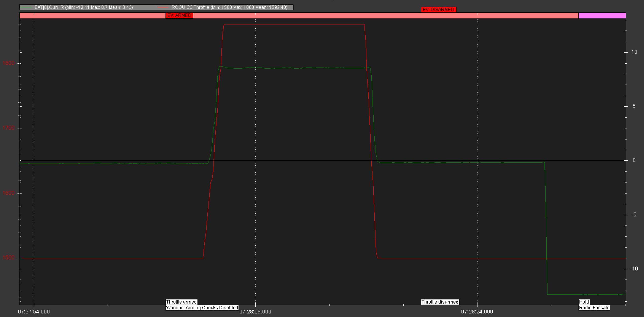Select the EV: ARMED event marker

coord(179,15)
